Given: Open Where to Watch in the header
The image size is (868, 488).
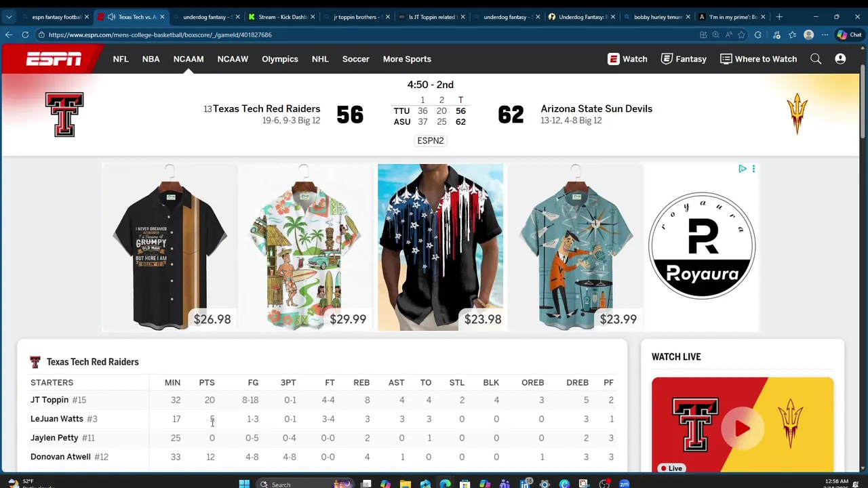Looking at the screenshot, I should pyautogui.click(x=758, y=59).
